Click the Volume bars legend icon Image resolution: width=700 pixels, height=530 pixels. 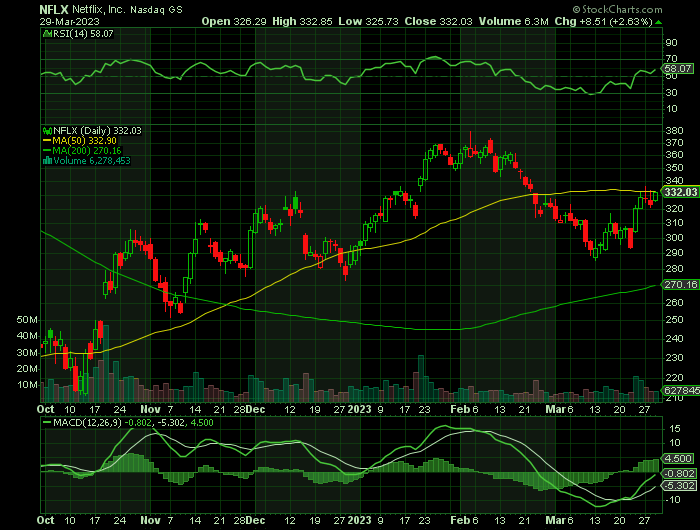[x=44, y=160]
